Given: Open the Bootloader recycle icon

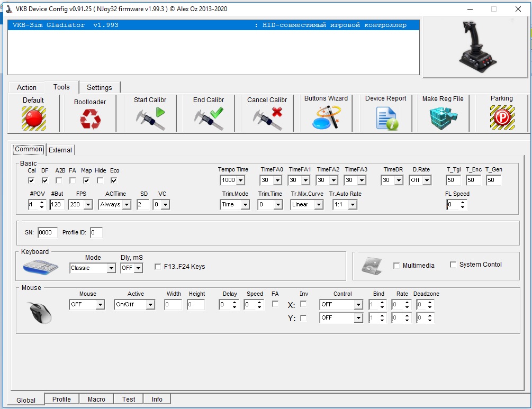Looking at the screenshot, I should coord(90,119).
